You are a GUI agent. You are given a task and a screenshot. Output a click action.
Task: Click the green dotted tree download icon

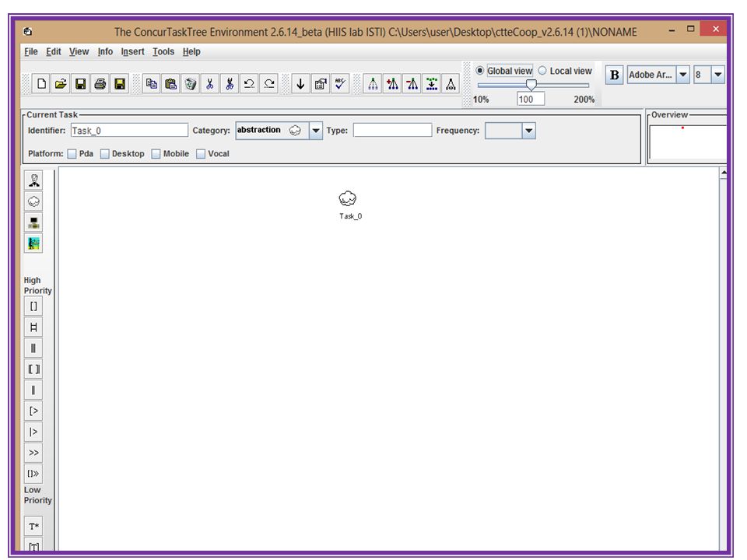[x=432, y=84]
